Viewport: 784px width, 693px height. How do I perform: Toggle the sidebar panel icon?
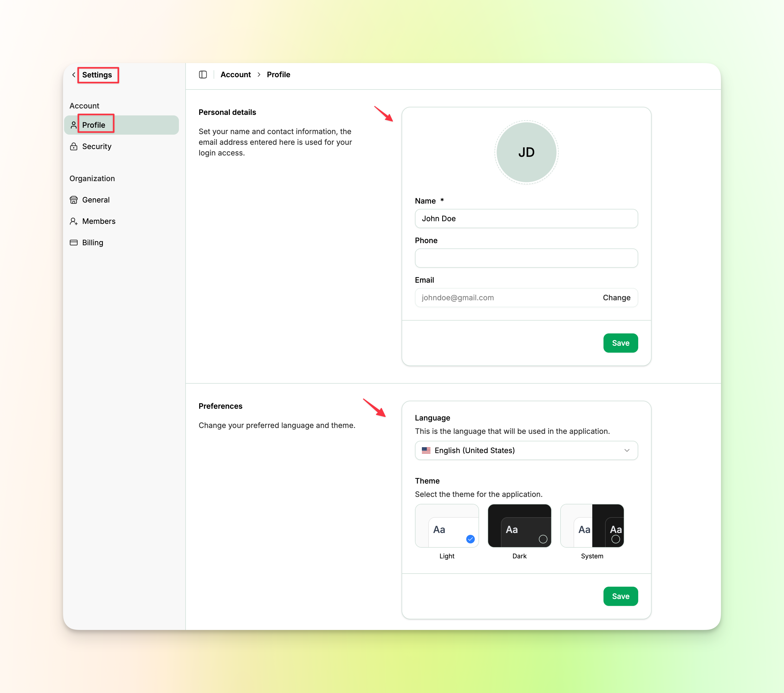(x=203, y=75)
